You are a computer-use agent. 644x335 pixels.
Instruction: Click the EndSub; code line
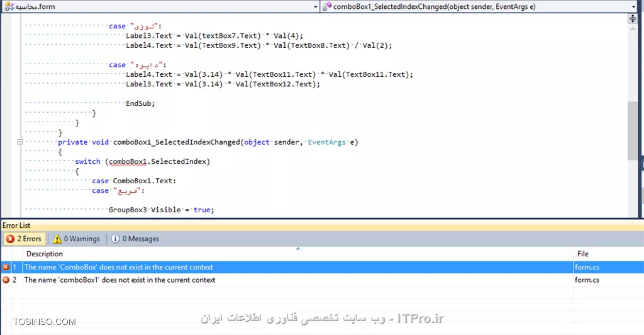click(x=140, y=103)
